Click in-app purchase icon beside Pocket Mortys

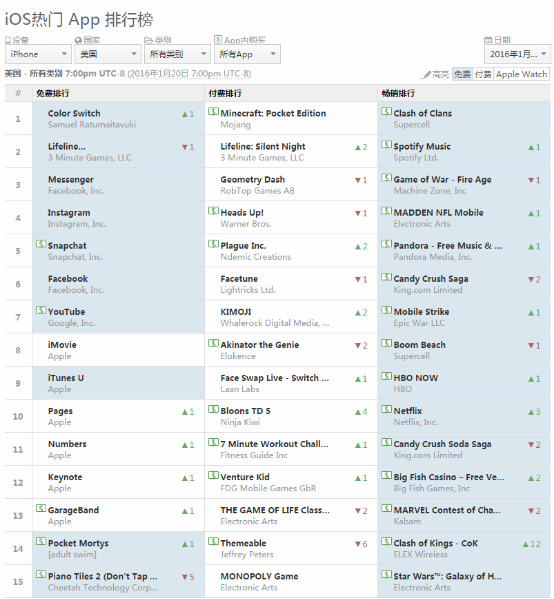(x=41, y=541)
